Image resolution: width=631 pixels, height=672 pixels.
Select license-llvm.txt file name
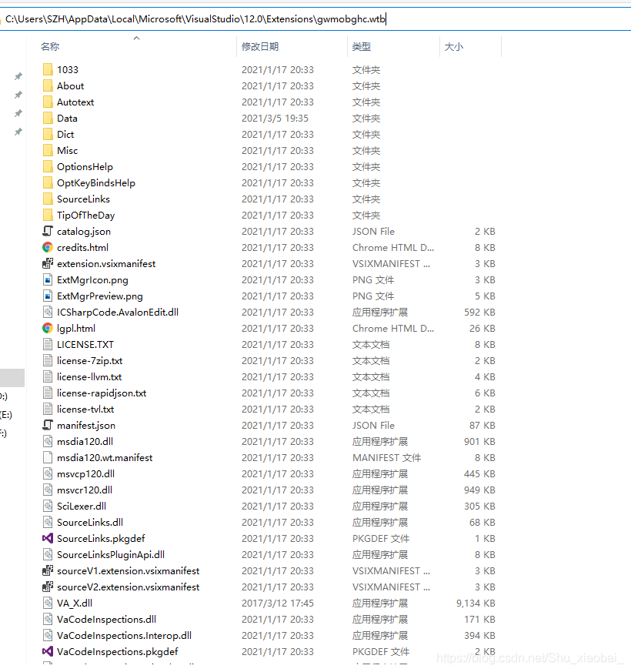coord(89,377)
